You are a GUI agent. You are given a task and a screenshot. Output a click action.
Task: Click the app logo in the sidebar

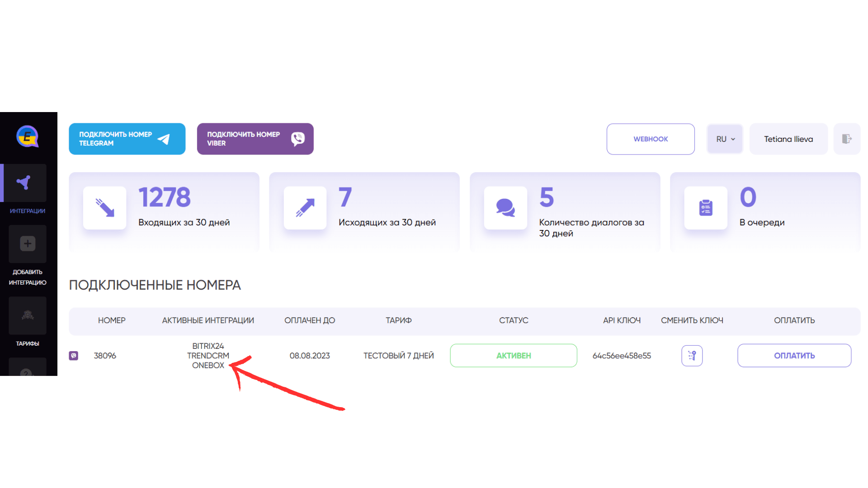click(x=28, y=136)
